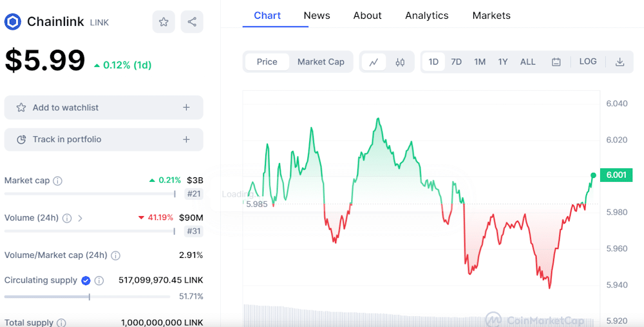Screen dimensions: 644x327
Task: Select the 1M time range
Action: (x=480, y=62)
